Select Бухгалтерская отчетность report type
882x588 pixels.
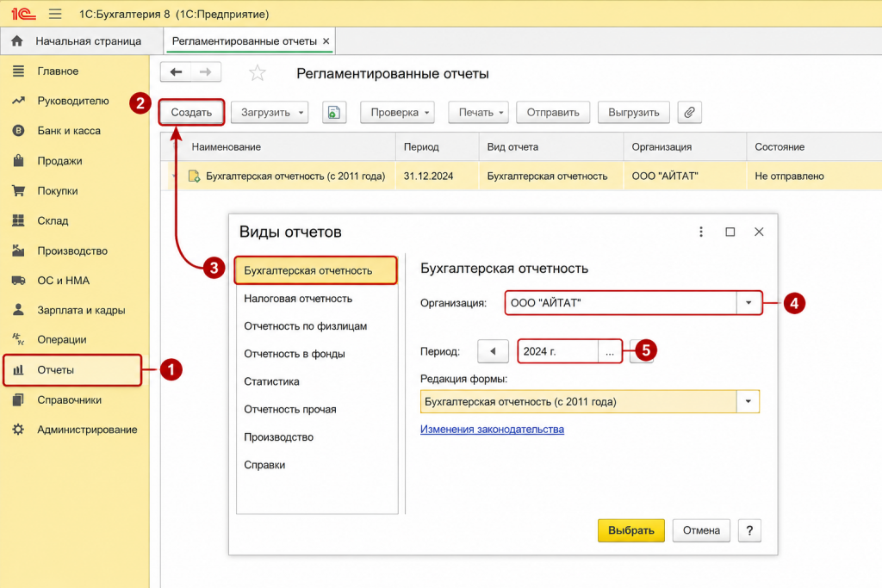coord(316,270)
